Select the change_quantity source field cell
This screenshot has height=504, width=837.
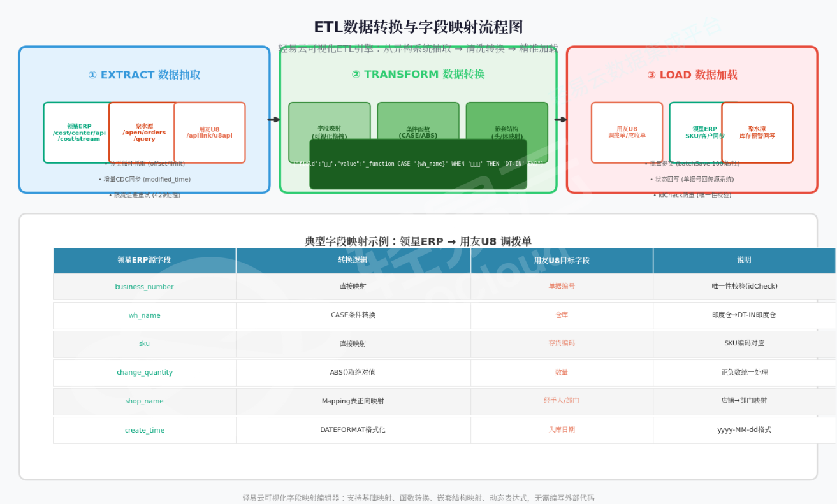click(x=145, y=373)
